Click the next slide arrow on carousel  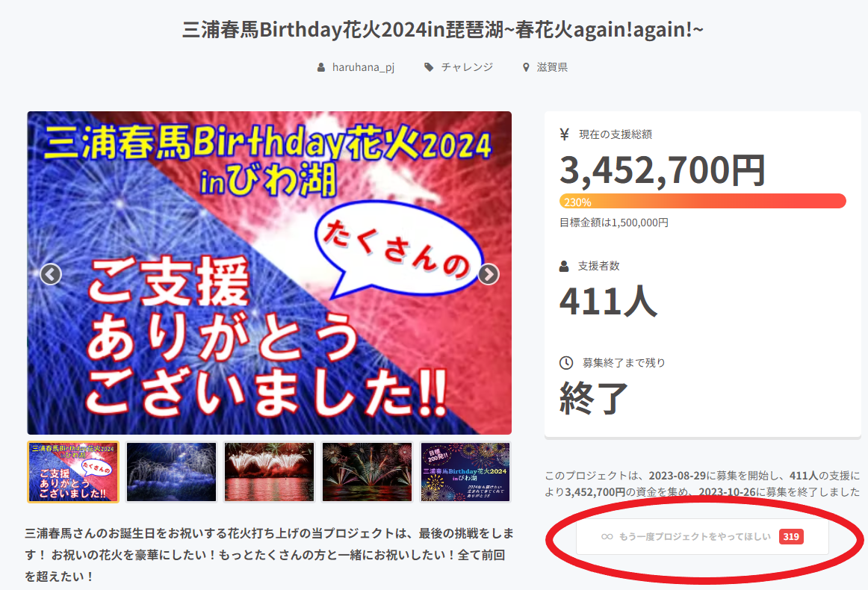tap(489, 274)
